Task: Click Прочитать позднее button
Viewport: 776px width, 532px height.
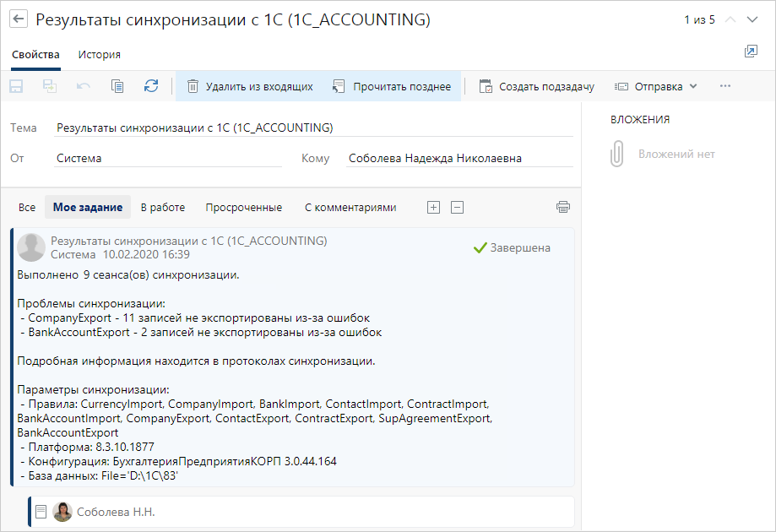Action: 392,86
